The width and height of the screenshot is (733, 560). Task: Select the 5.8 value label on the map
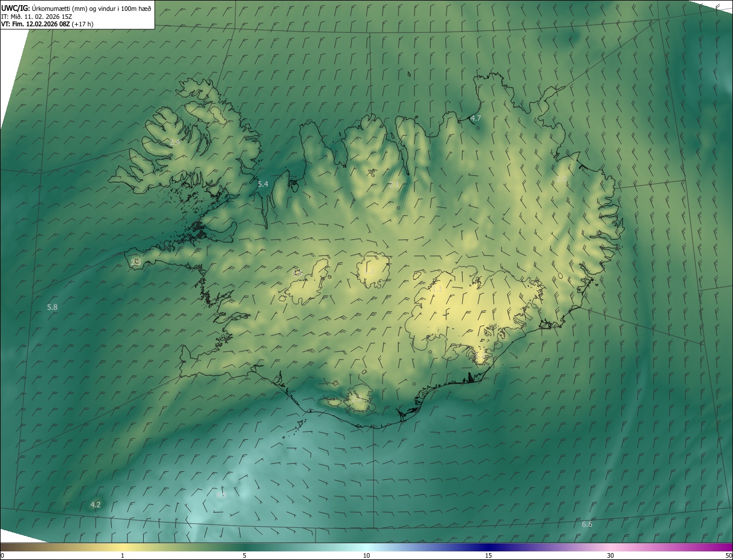(52, 307)
